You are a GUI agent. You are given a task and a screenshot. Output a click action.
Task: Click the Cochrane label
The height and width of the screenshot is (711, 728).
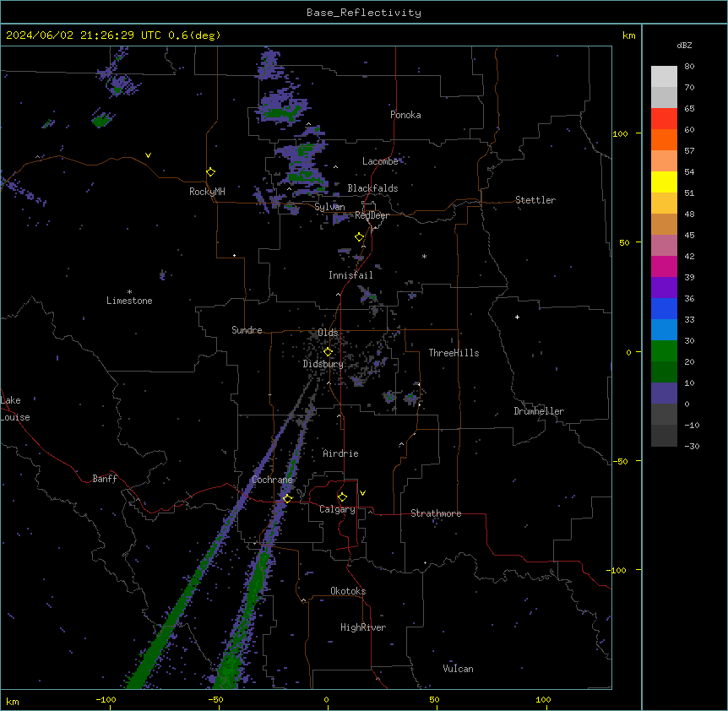tap(272, 480)
